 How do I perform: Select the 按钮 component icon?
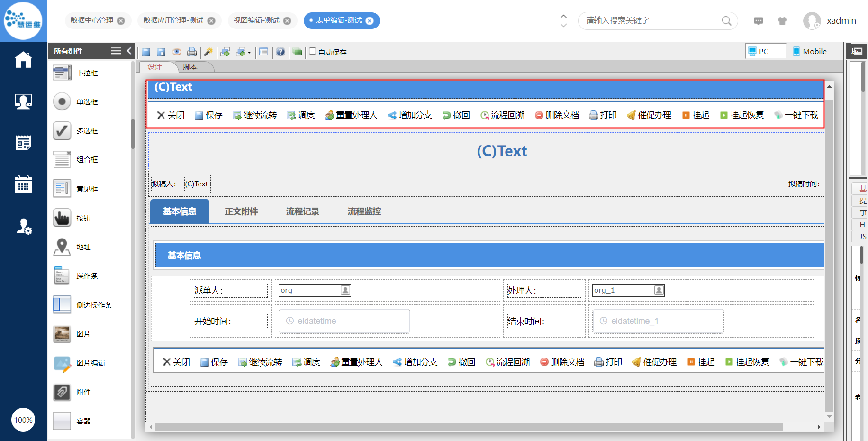[62, 218]
